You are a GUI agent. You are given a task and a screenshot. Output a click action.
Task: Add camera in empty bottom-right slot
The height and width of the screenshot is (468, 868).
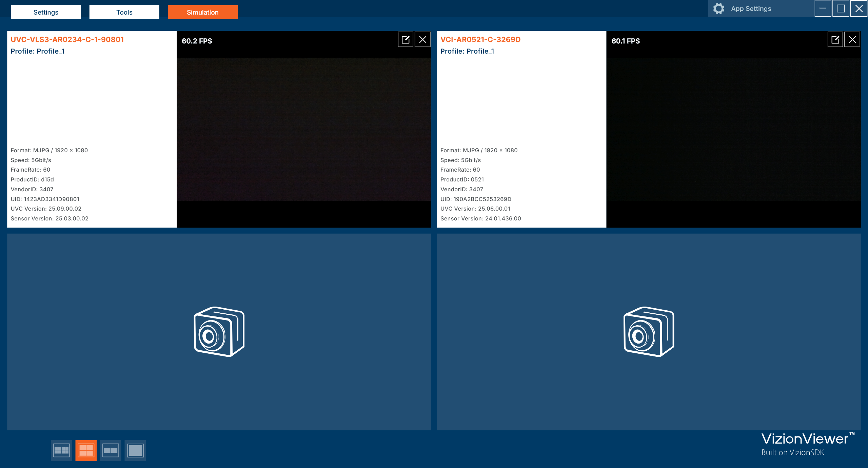649,332
